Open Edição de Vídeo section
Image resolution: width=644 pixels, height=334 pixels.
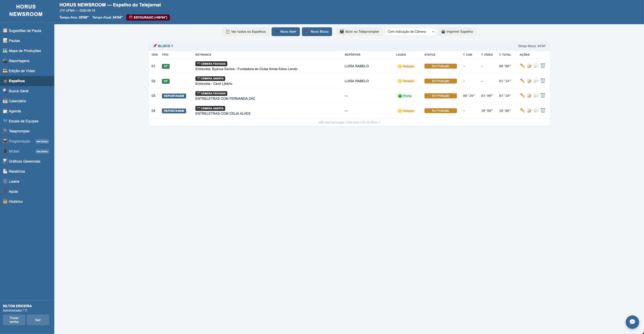coord(27,71)
